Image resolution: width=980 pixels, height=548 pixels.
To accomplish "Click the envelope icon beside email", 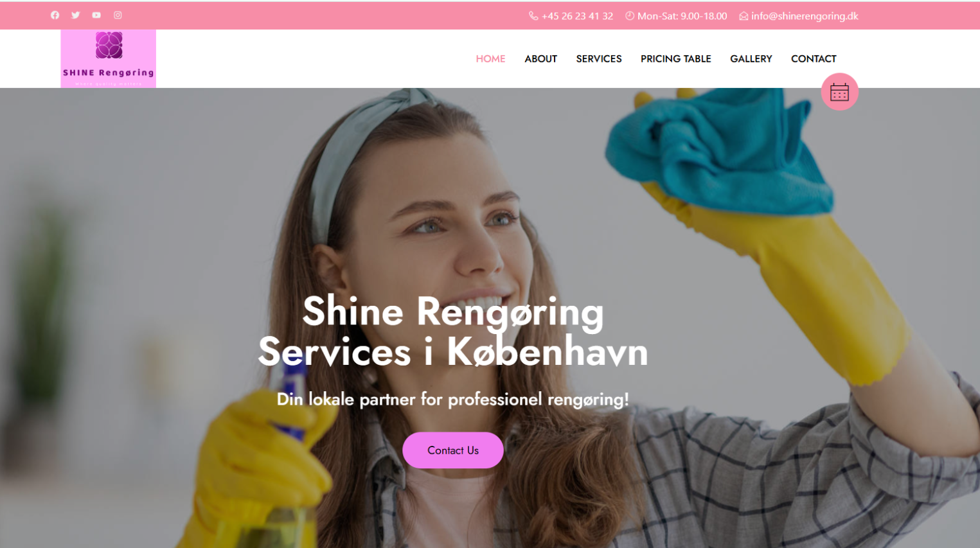I will click(x=744, y=16).
